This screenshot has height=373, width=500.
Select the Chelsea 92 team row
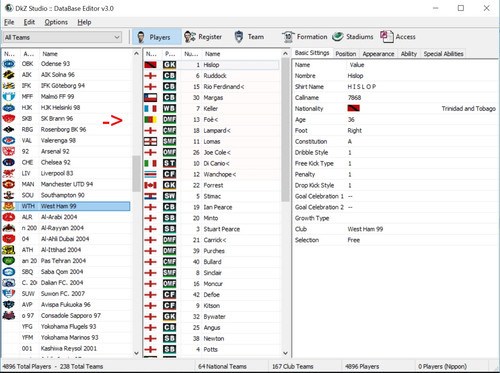[x=66, y=162]
